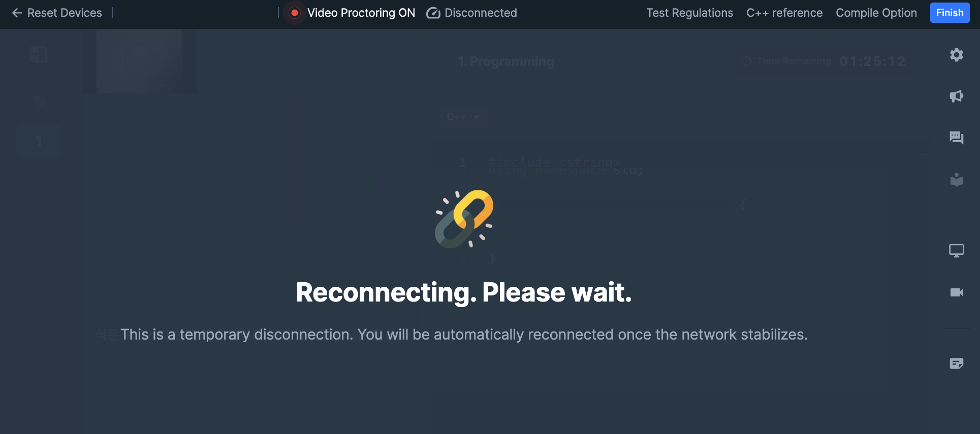
Task: Click the Disconnected status gauge icon
Action: [x=433, y=13]
